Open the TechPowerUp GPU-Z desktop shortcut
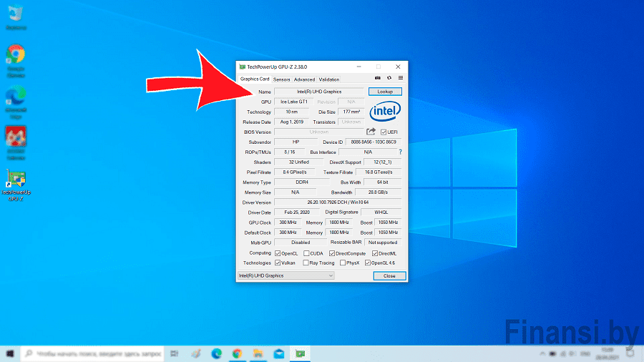 16,185
